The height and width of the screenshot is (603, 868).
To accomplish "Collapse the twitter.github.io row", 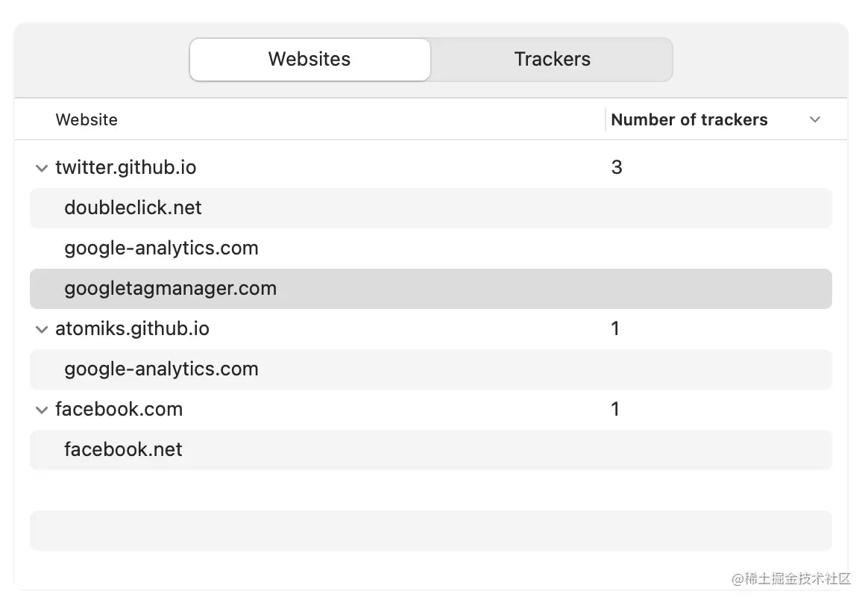I will coord(41,168).
